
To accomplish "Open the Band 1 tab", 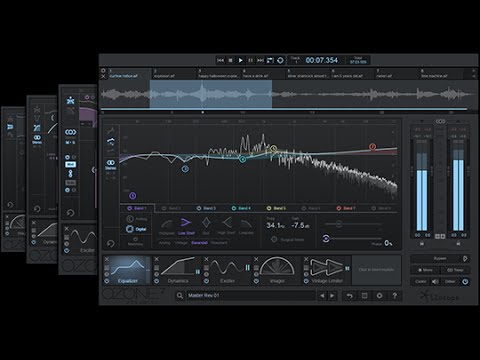I will 137,208.
